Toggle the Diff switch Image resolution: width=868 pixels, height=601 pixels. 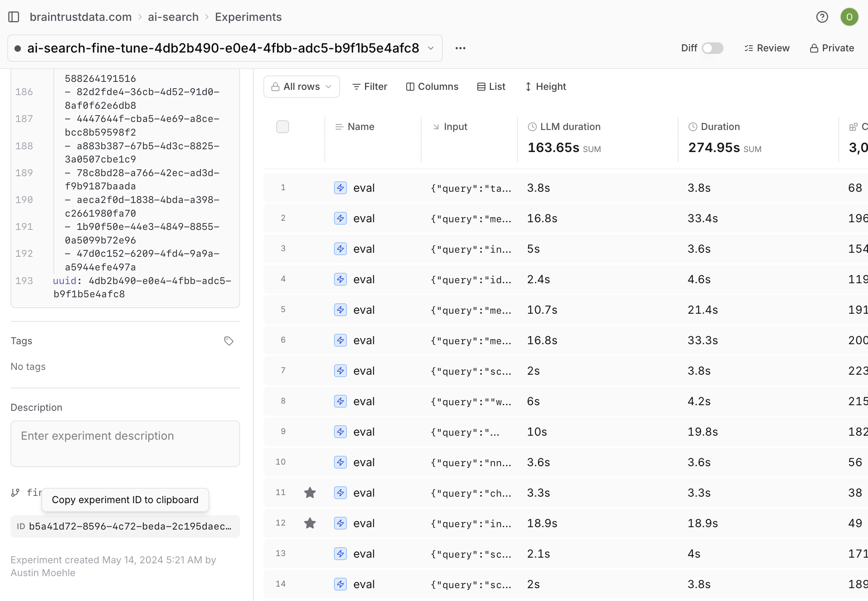point(712,48)
